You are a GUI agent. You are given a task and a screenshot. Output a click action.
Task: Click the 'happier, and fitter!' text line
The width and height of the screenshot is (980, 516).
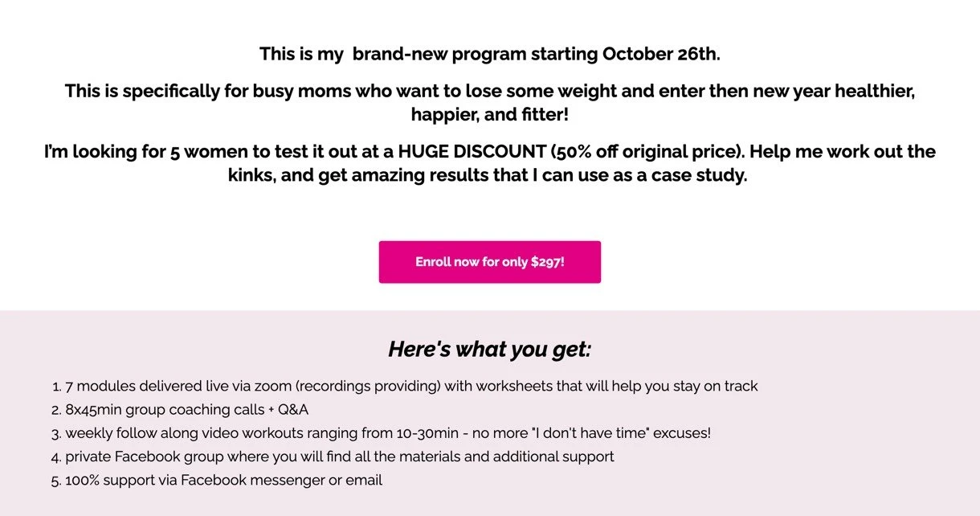pyautogui.click(x=489, y=115)
